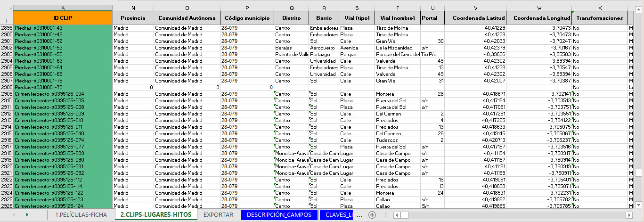Select row header 2921

point(7,173)
